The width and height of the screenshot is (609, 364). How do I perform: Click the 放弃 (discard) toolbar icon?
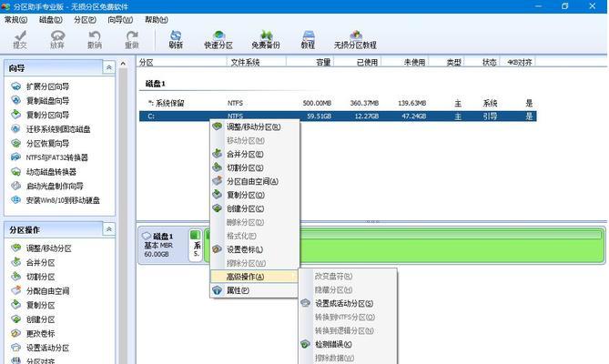pos(57,39)
